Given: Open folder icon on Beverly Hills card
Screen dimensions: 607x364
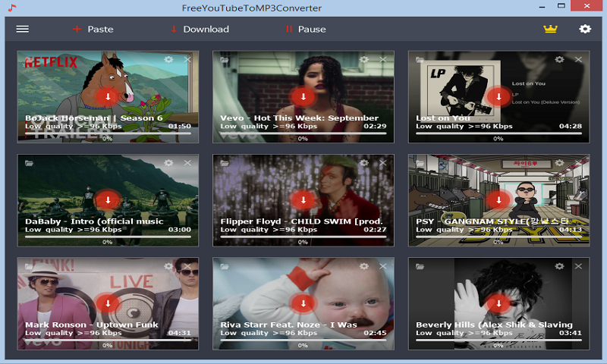Looking at the screenshot, I should pos(420,266).
